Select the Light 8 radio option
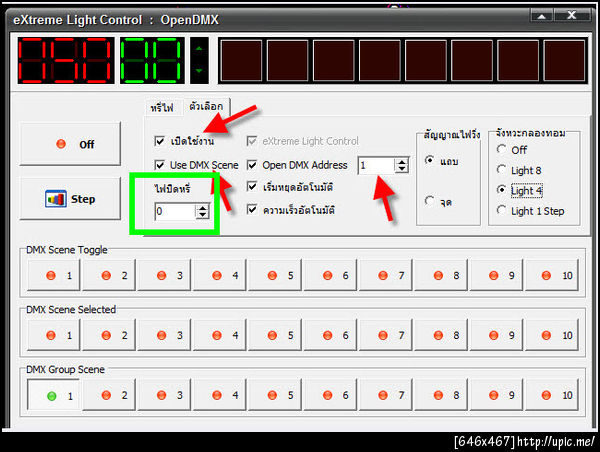The width and height of the screenshot is (600, 452). [501, 169]
